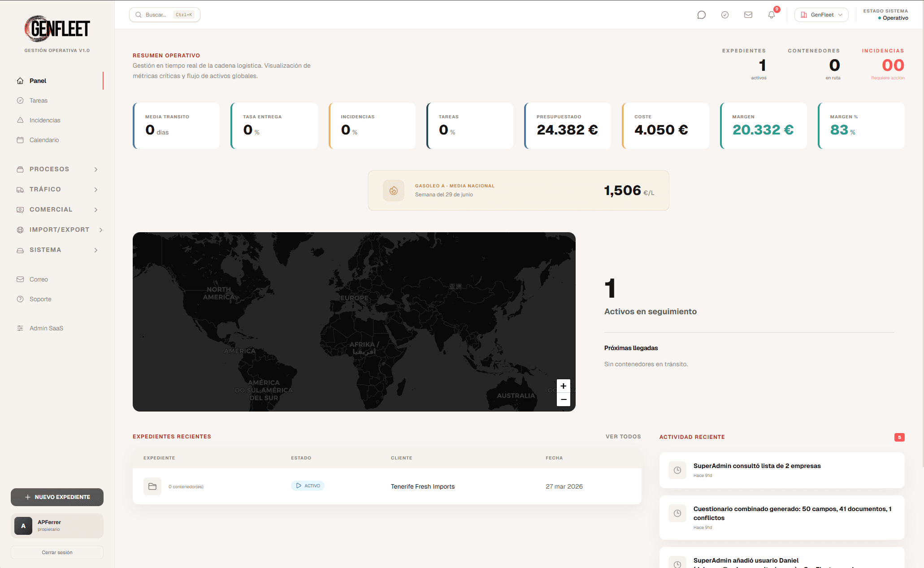Click the Calendario calendar icon
Screen dimensions: 924x568
20,140
